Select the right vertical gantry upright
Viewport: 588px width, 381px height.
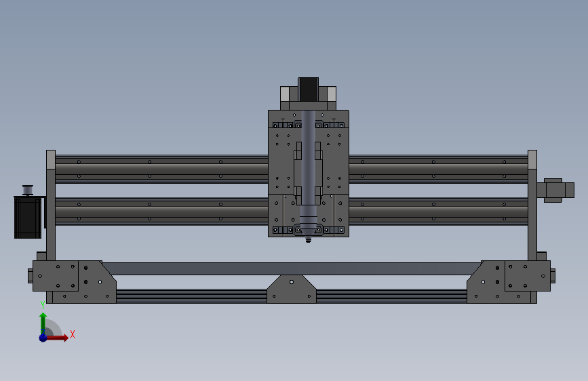click(x=532, y=205)
